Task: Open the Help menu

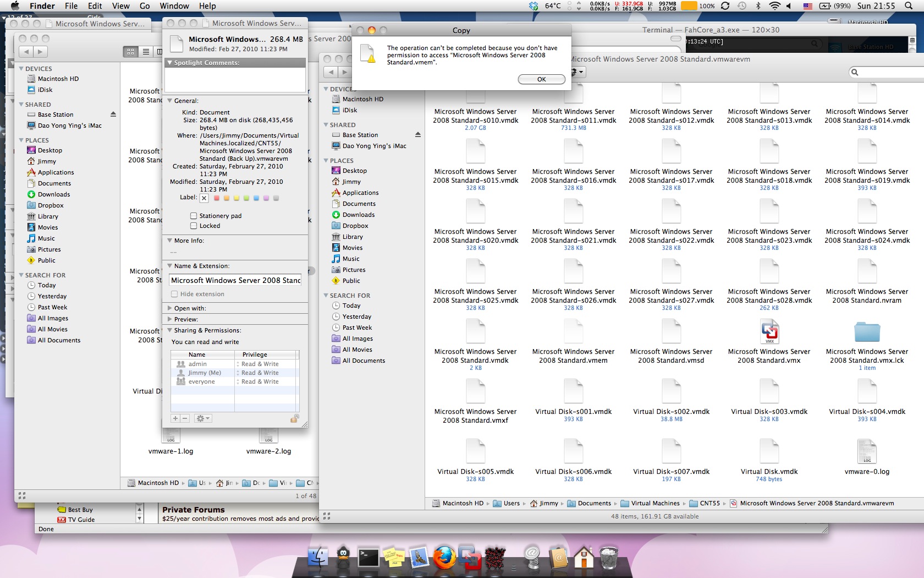Action: click(207, 6)
